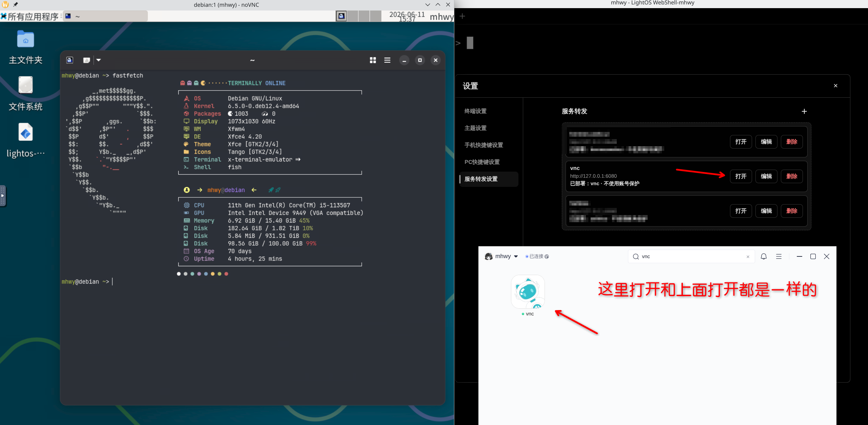868x425 pixels.
Task: Click the new tab icon in the terminal header
Action: (86, 60)
